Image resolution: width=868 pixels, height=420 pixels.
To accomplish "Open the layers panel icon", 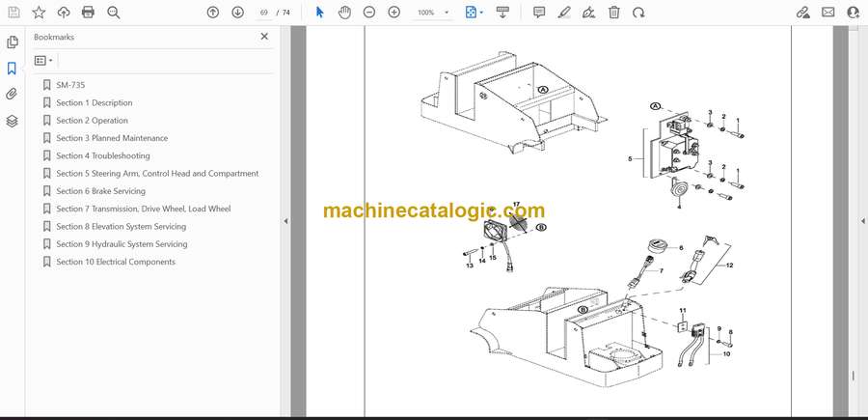I will [x=12, y=121].
